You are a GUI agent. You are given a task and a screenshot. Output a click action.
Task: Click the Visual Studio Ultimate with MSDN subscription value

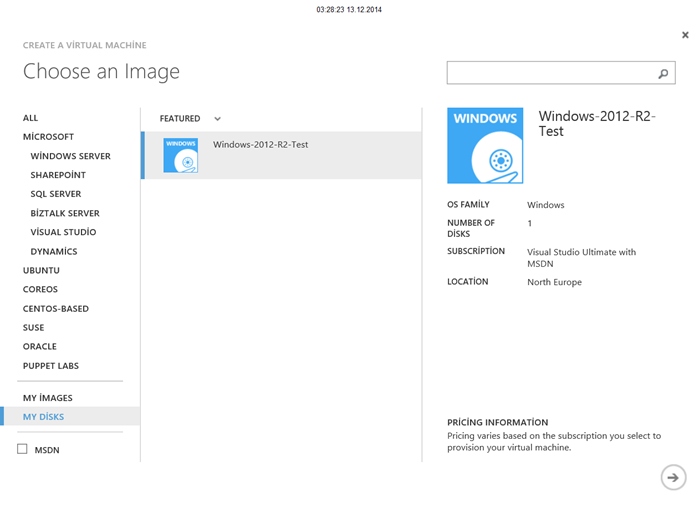pyautogui.click(x=581, y=258)
